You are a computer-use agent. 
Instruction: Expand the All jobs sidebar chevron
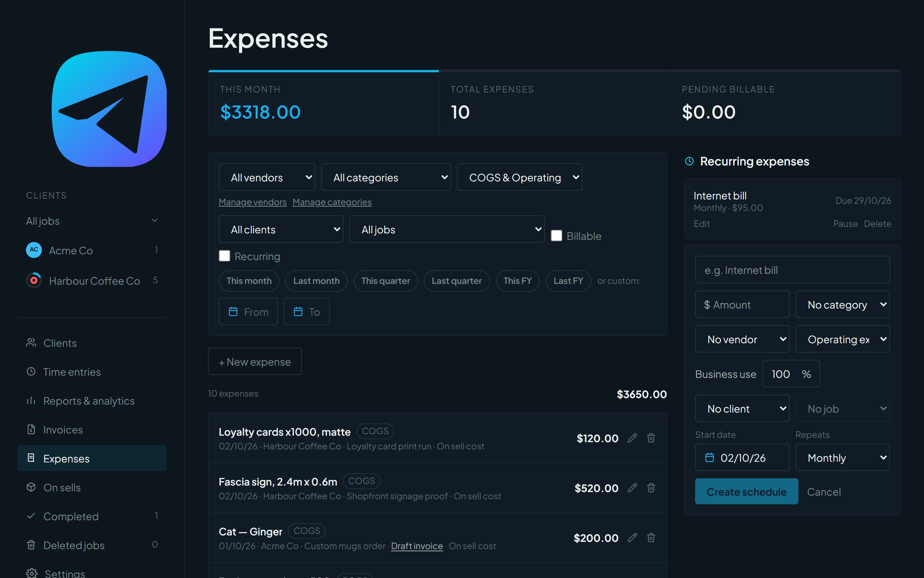click(154, 221)
